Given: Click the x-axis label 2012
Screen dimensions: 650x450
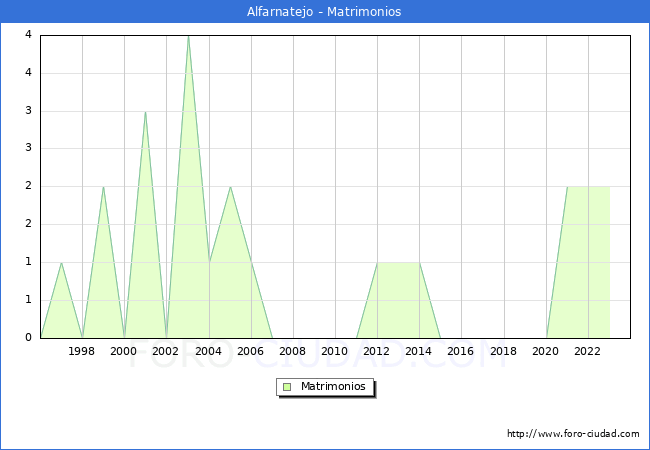Looking at the screenshot, I should pyautogui.click(x=376, y=351).
